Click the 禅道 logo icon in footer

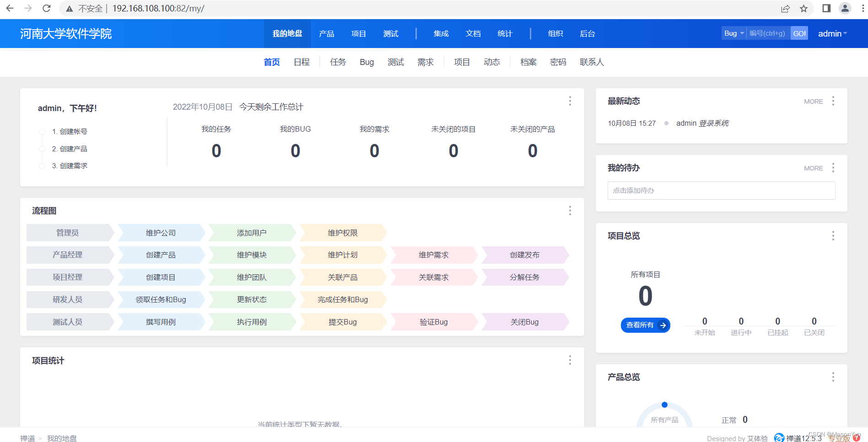779,438
